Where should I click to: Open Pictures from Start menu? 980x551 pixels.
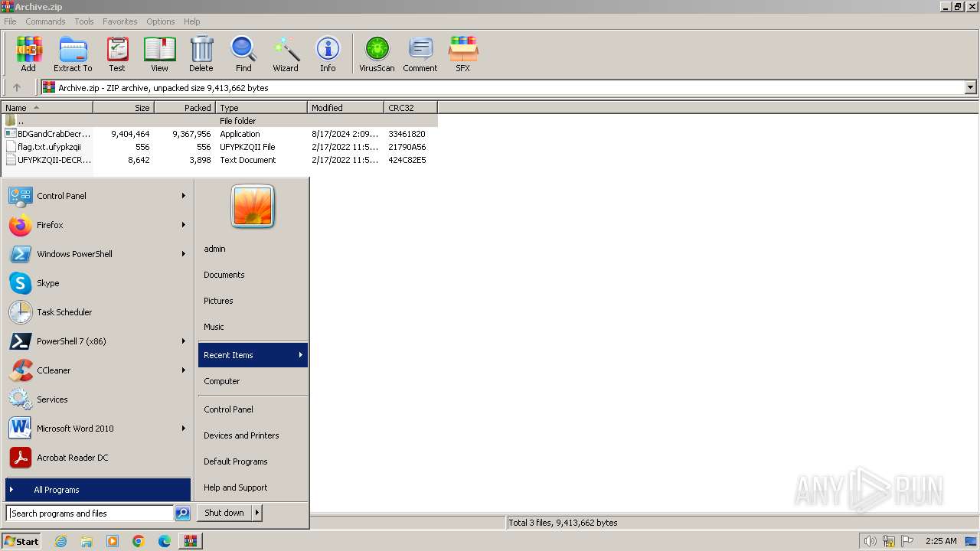253,301
